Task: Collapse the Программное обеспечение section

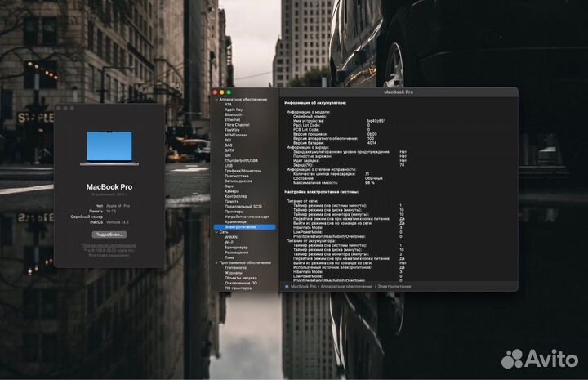Action: click(x=217, y=262)
